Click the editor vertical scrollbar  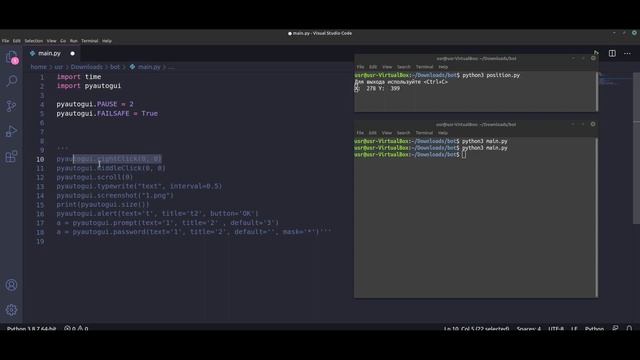click(636, 148)
